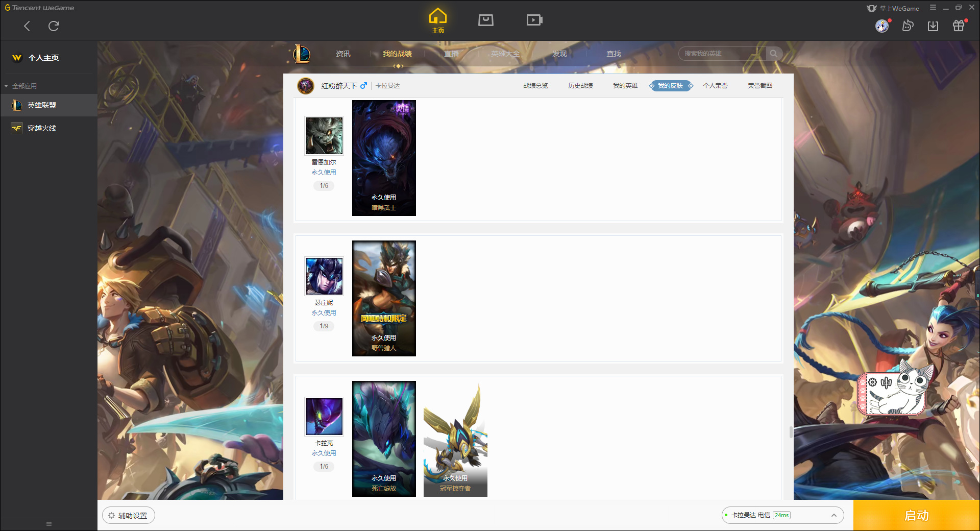Click the skin list scrollbar handle

[791, 432]
